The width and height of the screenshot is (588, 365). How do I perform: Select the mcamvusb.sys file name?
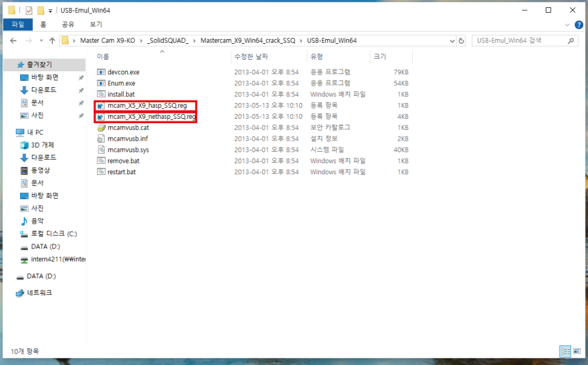pos(128,150)
